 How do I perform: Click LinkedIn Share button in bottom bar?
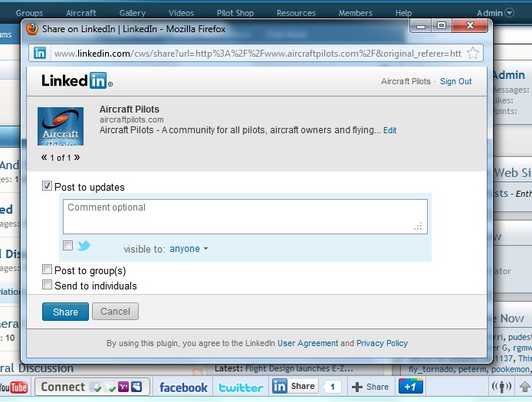pos(295,387)
